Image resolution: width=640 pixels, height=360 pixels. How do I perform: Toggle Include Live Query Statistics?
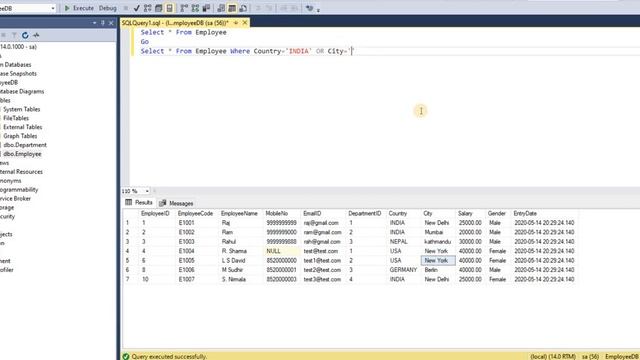pos(196,8)
